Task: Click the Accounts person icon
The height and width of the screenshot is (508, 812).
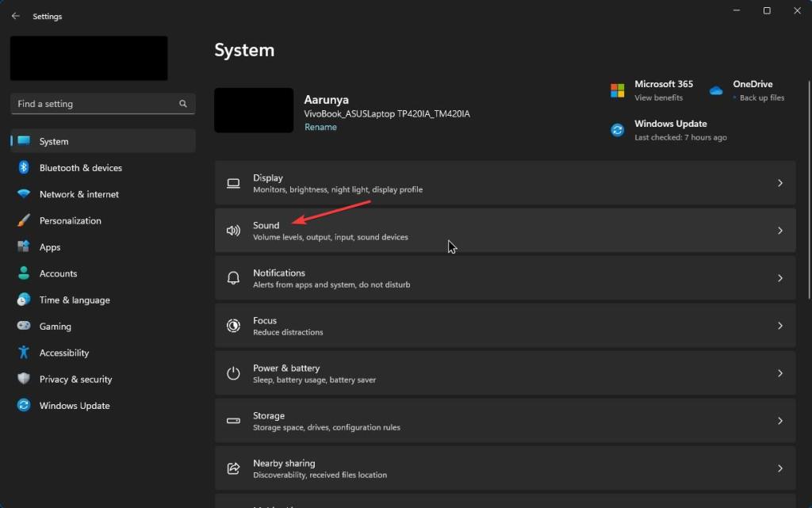Action: [x=24, y=273]
